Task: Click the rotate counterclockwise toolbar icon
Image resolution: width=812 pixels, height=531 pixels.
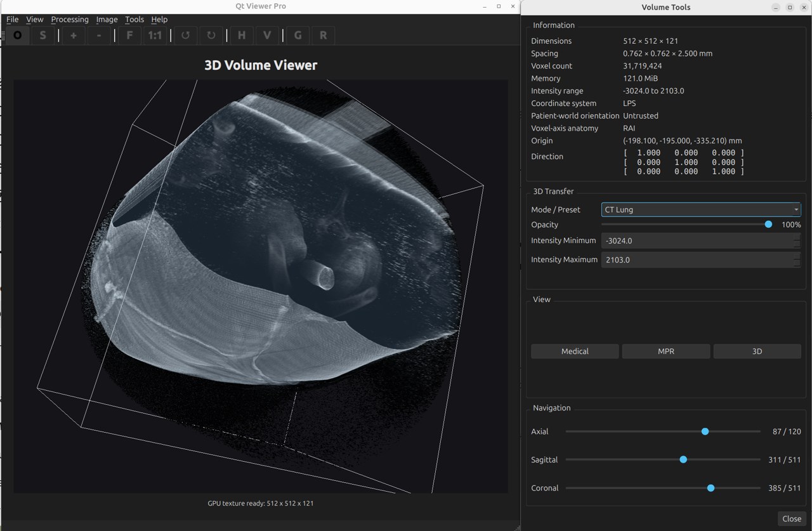Action: pyautogui.click(x=186, y=36)
